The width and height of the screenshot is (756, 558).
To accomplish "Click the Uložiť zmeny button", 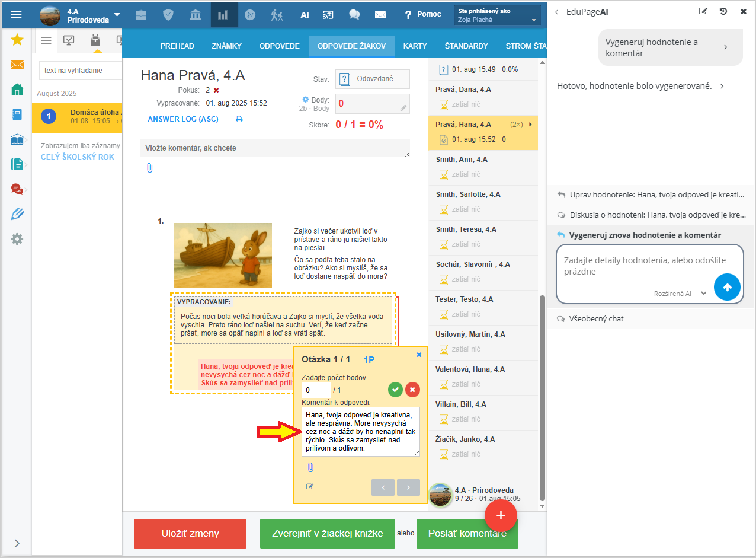I will click(190, 533).
